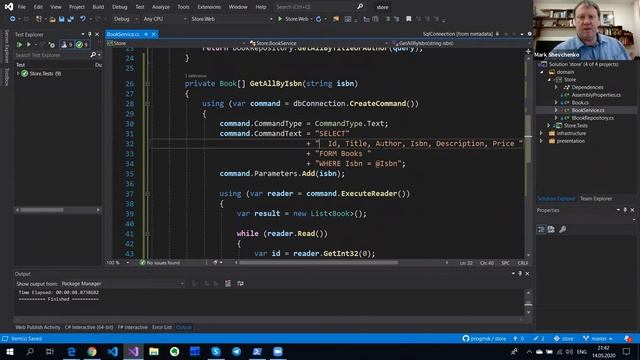
Task: Expand the infrastructure folder in Solution Explorer
Action: (542, 133)
